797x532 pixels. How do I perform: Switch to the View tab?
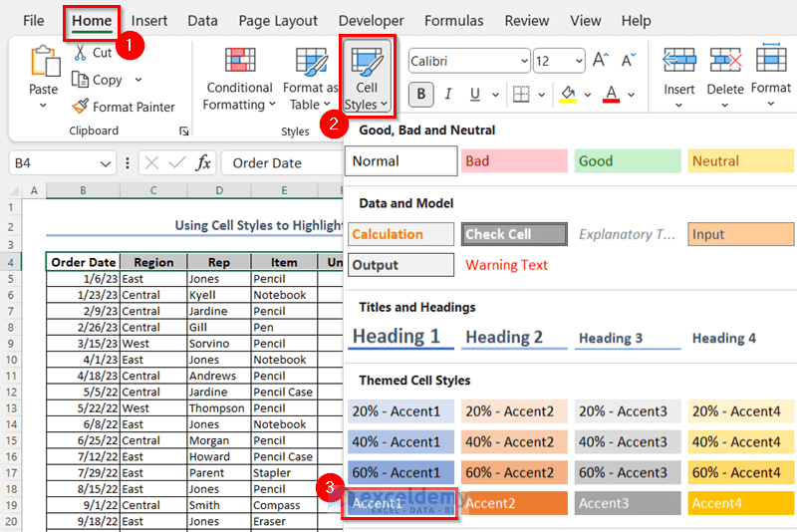pyautogui.click(x=585, y=21)
